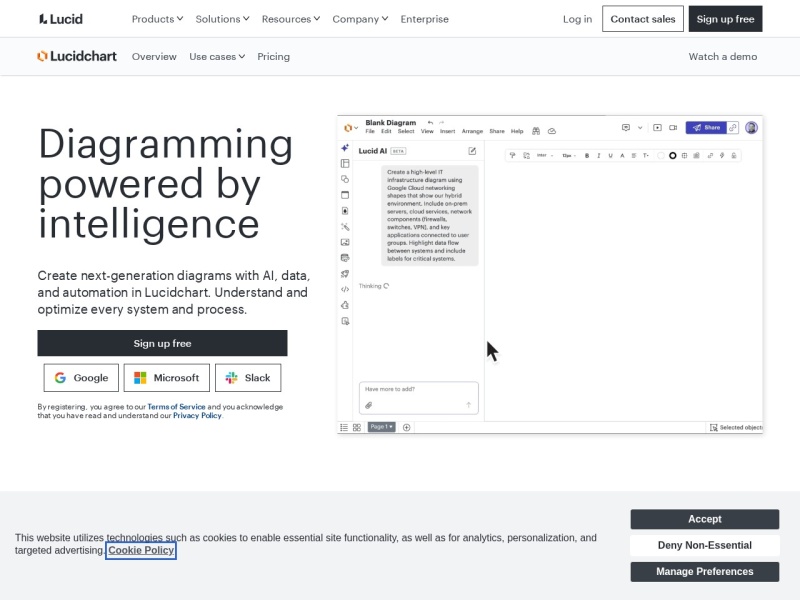Click the Log in link
This screenshot has width=800, height=600.
coord(578,19)
